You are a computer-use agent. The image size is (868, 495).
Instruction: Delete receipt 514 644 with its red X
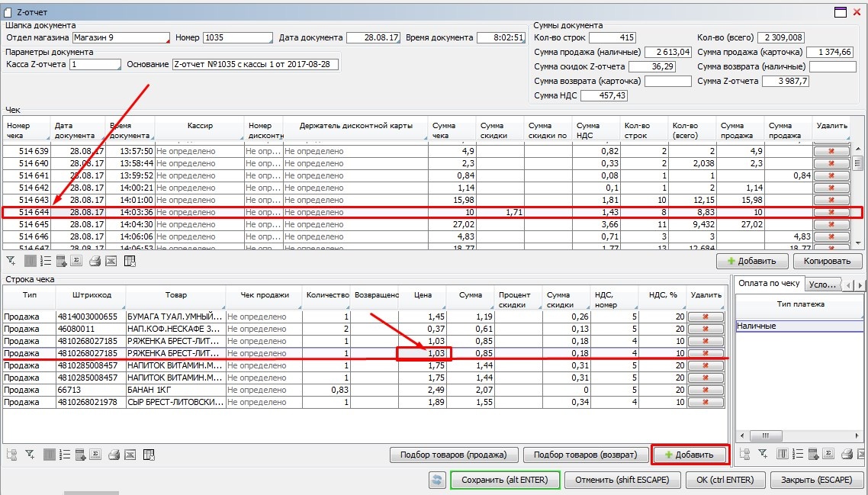(831, 213)
